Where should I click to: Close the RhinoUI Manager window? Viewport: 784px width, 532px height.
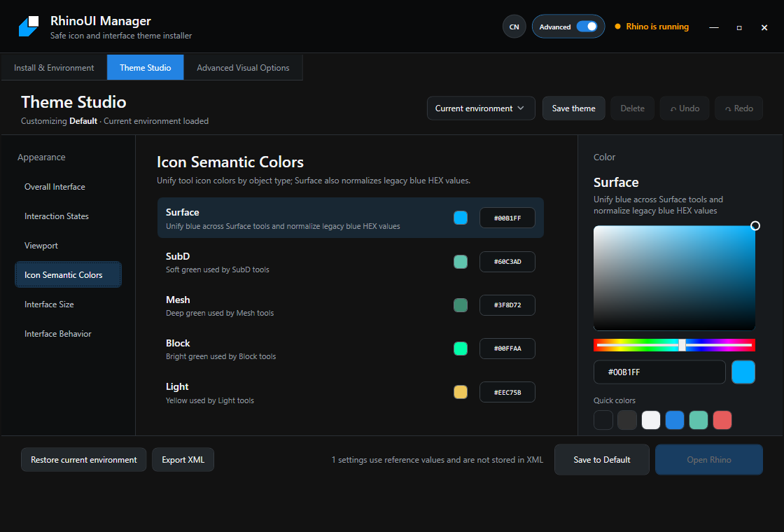(x=764, y=27)
